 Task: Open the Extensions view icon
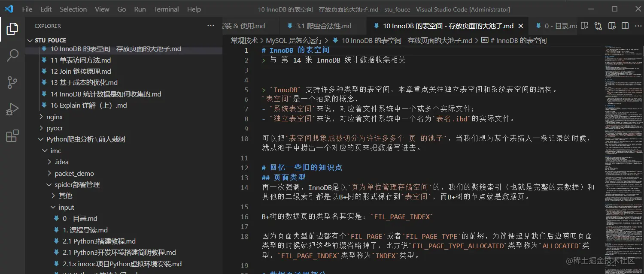pos(12,135)
